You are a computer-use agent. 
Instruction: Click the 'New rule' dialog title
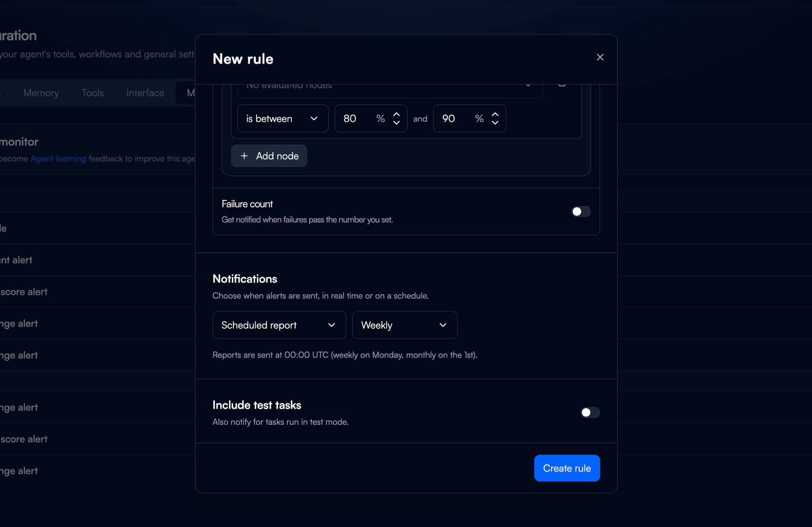tap(243, 59)
